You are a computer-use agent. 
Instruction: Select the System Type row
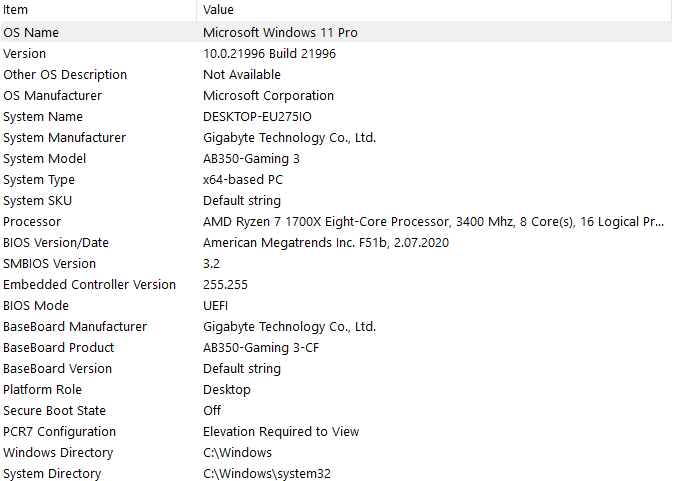[x=40, y=179]
